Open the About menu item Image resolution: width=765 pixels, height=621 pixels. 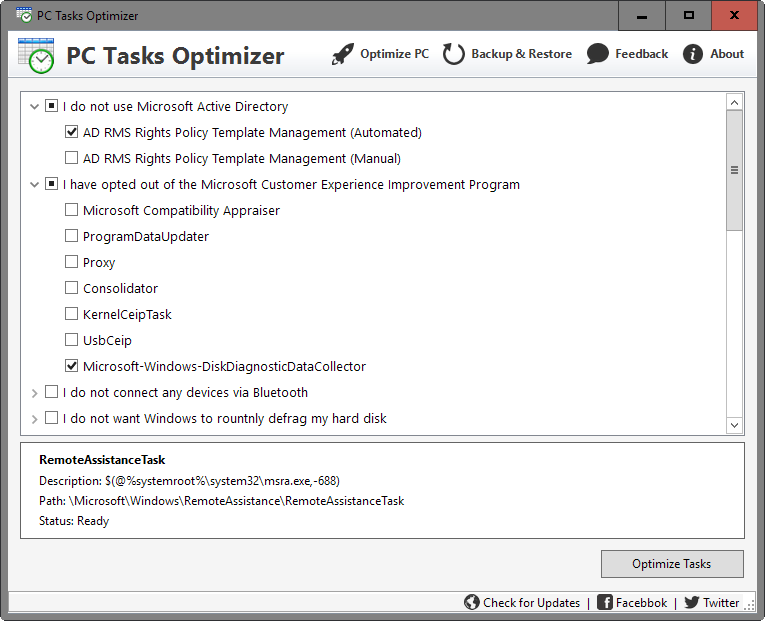pos(727,54)
